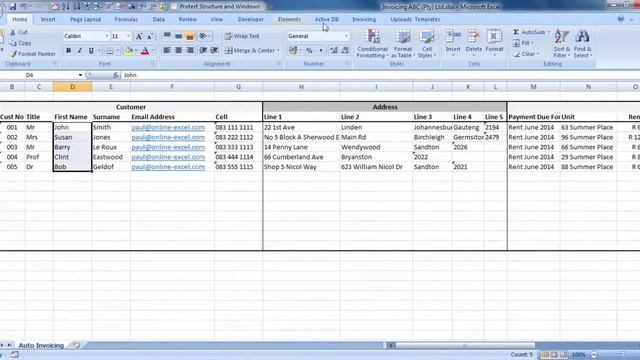Center text horizontally in the Alignment group

178,50
